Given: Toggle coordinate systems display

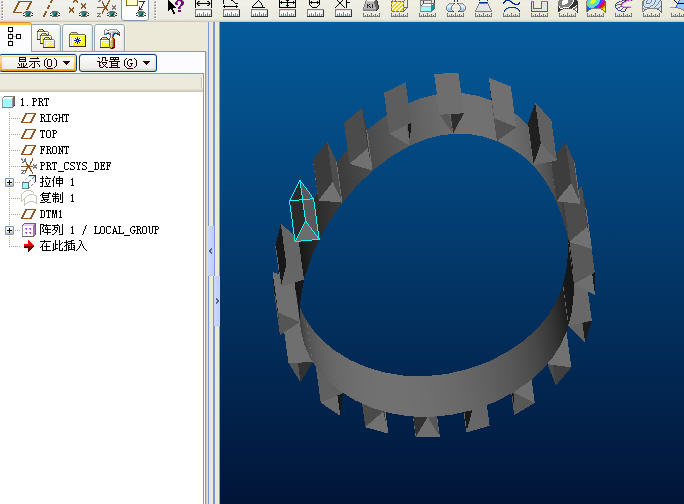Looking at the screenshot, I should [107, 9].
